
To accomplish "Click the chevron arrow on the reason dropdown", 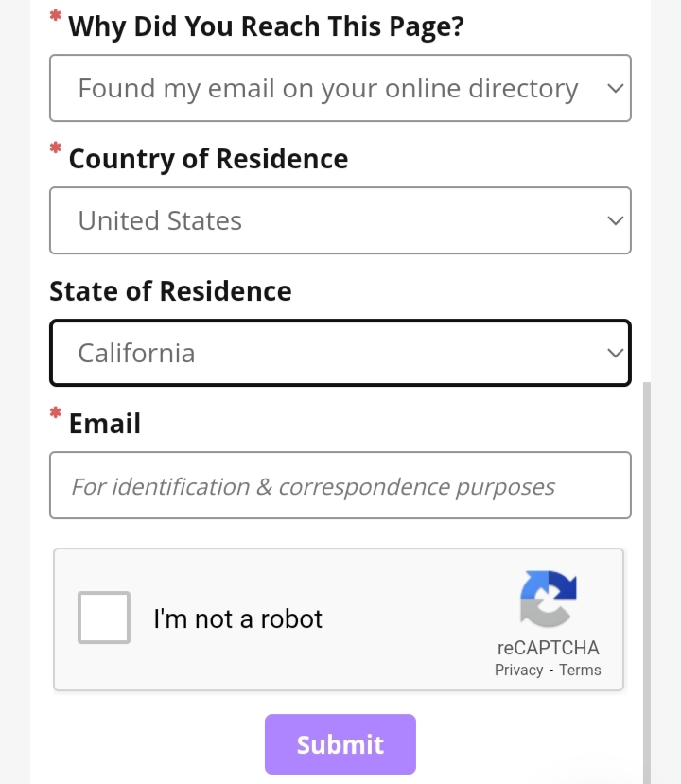I will [615, 89].
